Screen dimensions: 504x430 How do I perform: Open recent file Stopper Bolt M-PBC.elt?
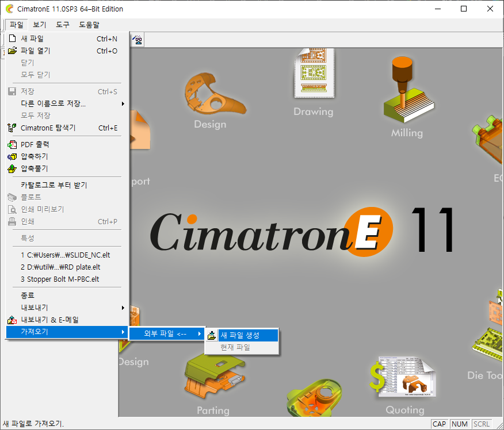pos(67,279)
